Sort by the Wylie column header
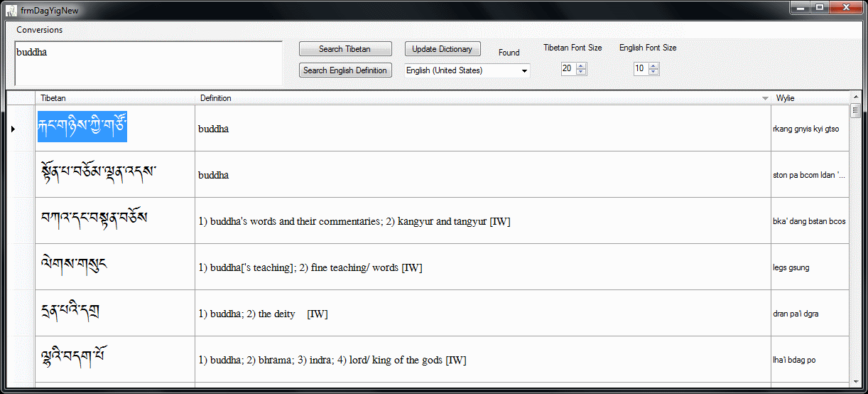The image size is (868, 394). point(810,98)
